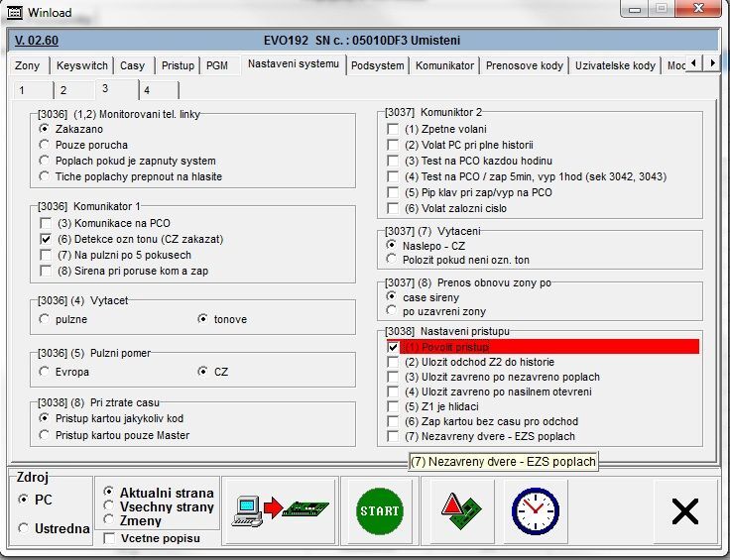This screenshot has width=730, height=560.
Task: Select Vsechny strany radio option
Action: 109,506
